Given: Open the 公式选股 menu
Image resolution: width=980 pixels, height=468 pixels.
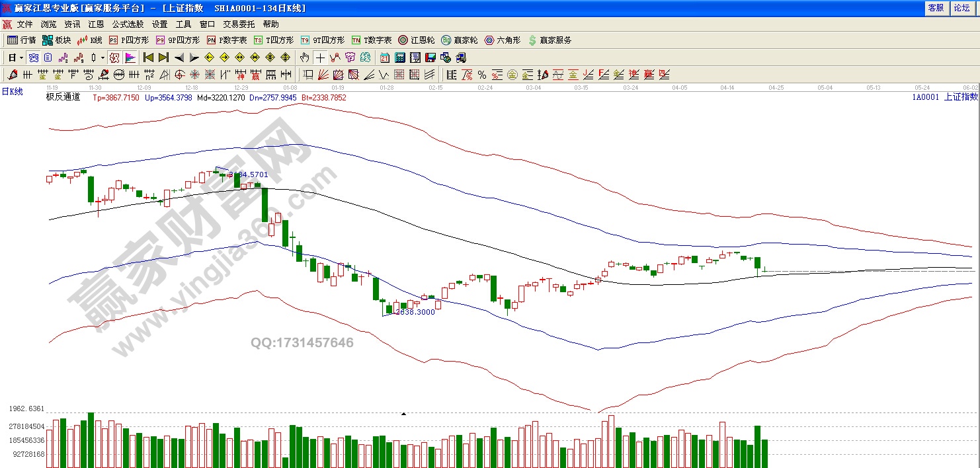Looking at the screenshot, I should [128, 24].
